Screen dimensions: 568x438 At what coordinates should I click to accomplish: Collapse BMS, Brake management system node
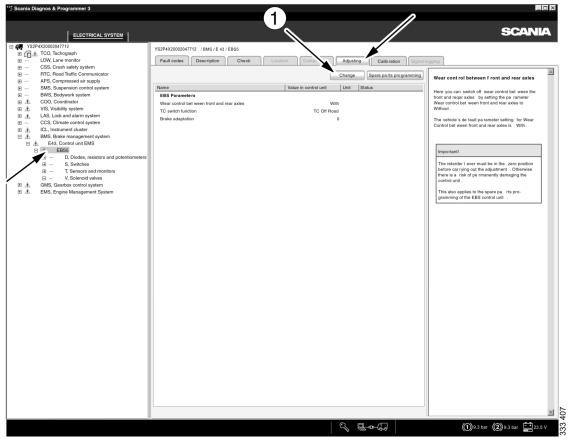(20, 137)
